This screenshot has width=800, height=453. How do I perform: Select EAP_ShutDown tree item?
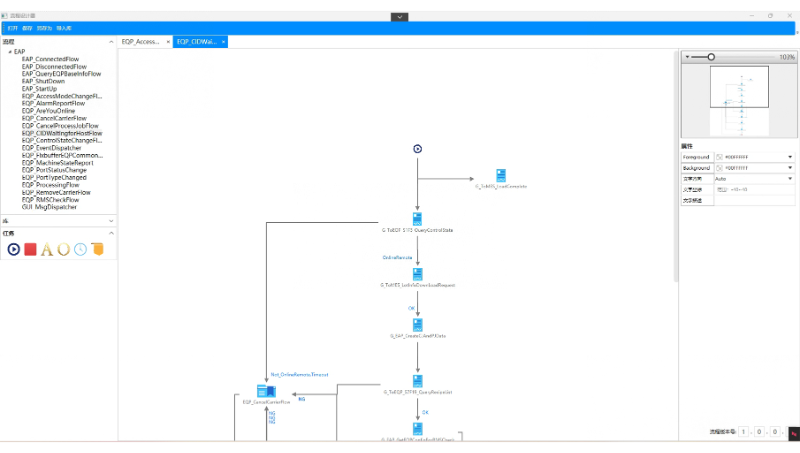(x=43, y=81)
